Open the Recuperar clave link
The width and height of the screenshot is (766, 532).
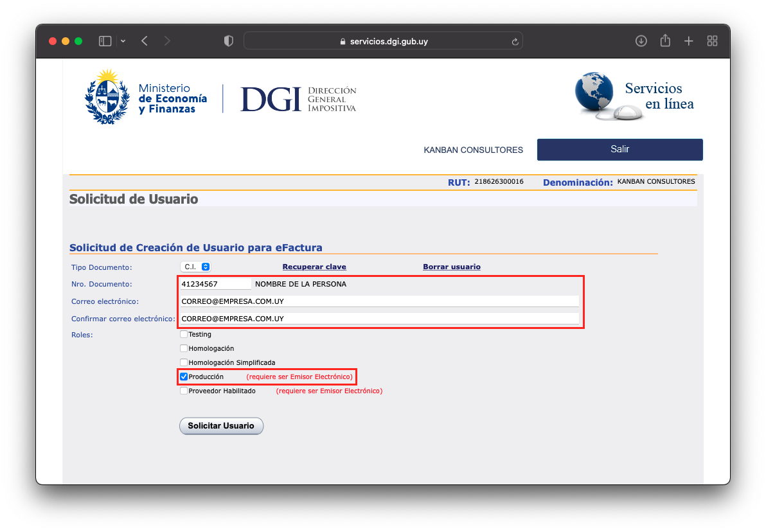(314, 267)
